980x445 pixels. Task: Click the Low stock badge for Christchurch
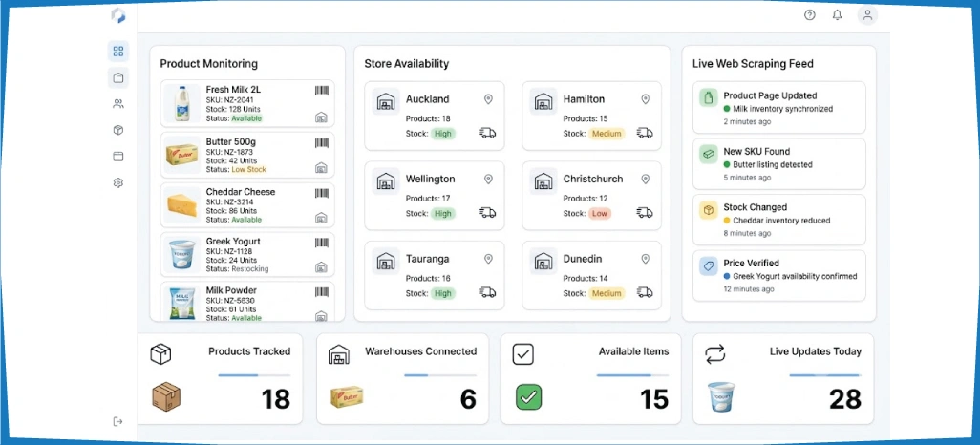(600, 213)
